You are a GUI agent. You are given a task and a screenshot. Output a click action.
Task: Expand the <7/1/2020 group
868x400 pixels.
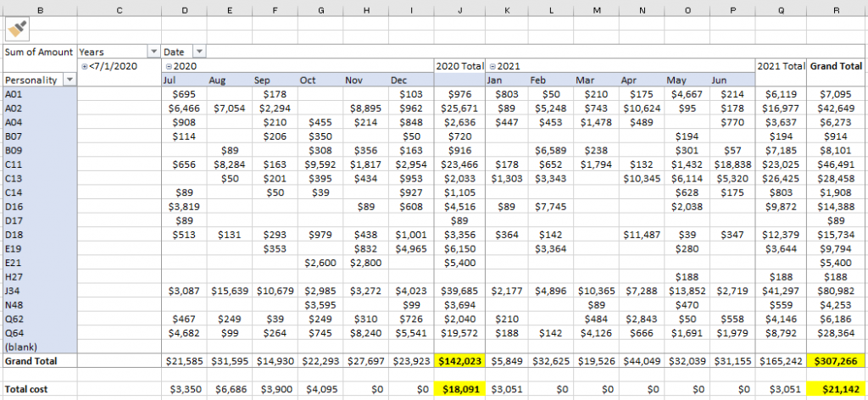85,66
